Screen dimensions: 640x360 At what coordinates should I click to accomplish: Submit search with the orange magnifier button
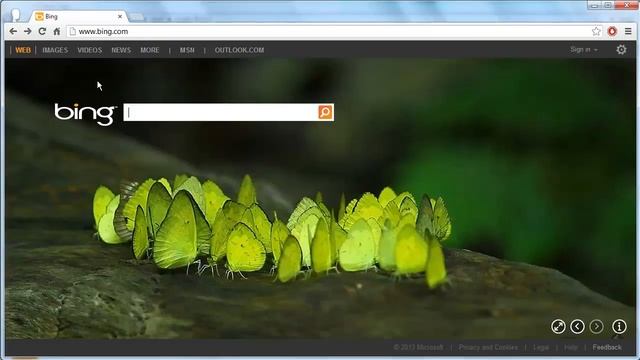325,112
